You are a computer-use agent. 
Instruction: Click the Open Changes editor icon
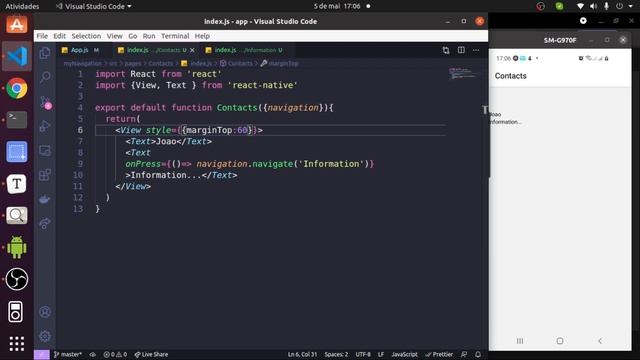pyautogui.click(x=446, y=50)
